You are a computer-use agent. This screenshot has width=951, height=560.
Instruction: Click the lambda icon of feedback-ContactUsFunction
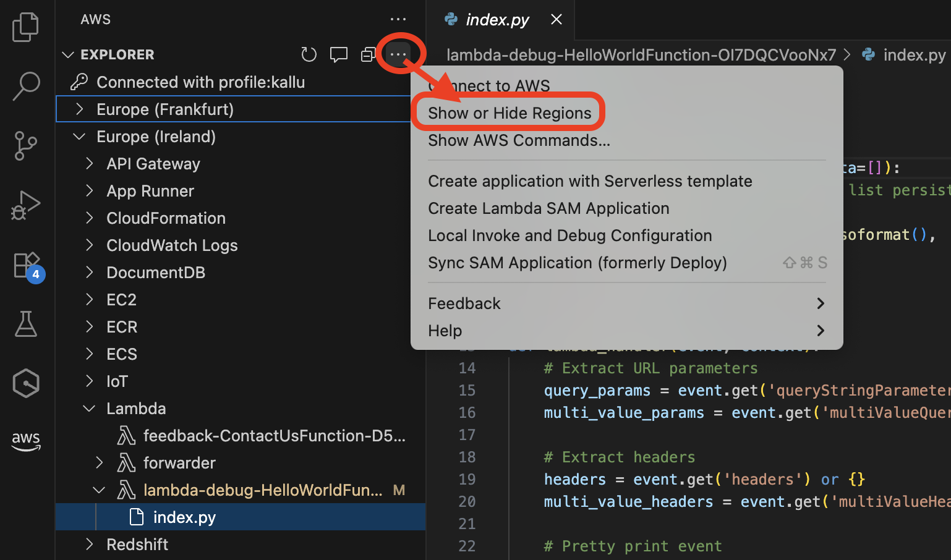(126, 436)
